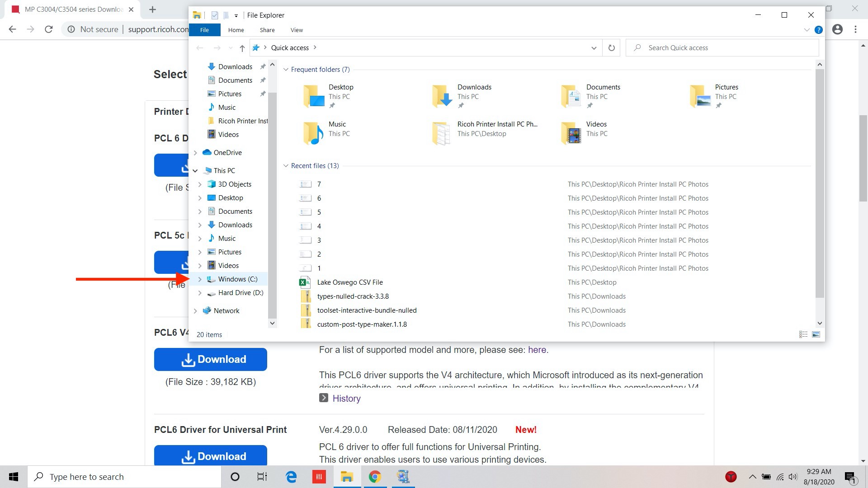This screenshot has width=868, height=488.
Task: Collapse the Frequent folders section
Action: (286, 70)
